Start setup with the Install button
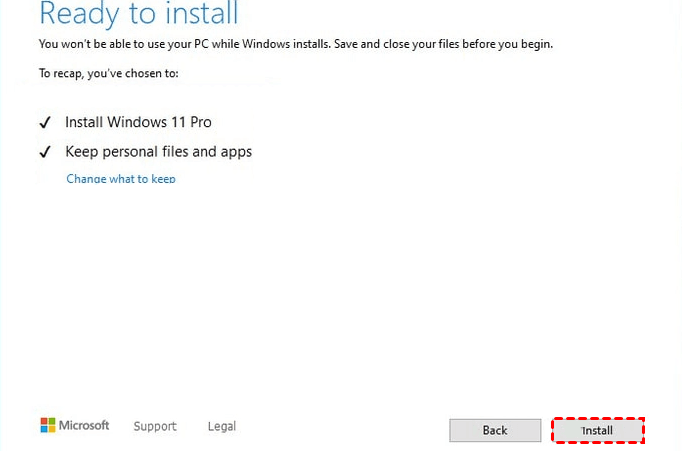Image resolution: width=682 pixels, height=451 pixels. click(597, 430)
